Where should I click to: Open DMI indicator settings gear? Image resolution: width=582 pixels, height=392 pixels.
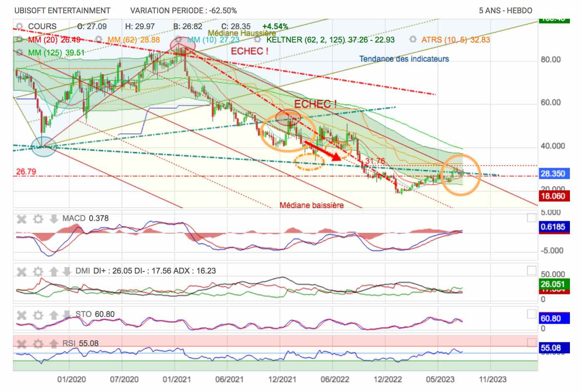[x=38, y=271]
